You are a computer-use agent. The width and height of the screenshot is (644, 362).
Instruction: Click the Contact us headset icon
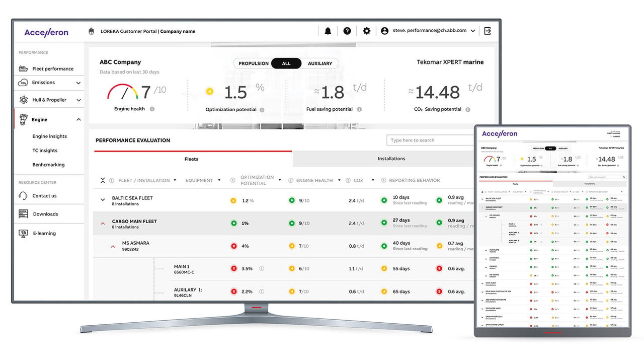point(23,196)
